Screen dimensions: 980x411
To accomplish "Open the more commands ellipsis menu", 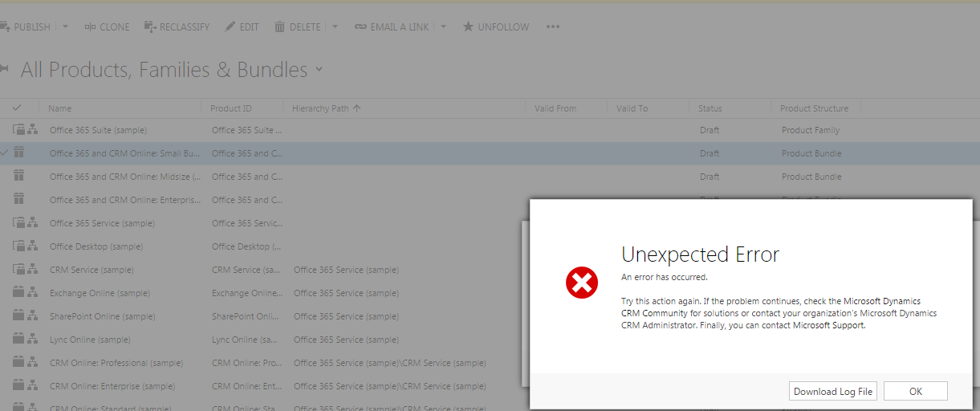I will point(552,27).
